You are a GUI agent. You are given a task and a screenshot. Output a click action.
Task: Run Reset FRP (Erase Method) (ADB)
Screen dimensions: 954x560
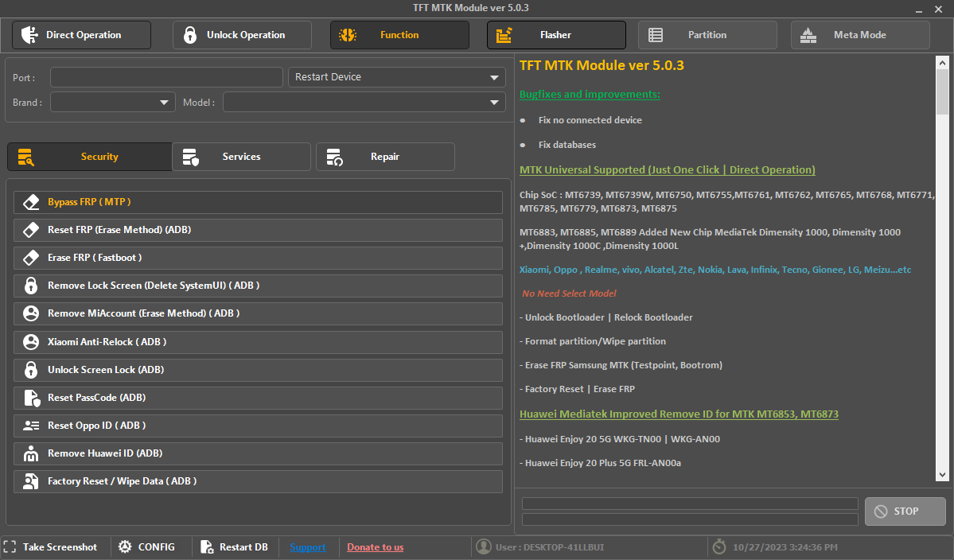pyautogui.click(x=258, y=230)
